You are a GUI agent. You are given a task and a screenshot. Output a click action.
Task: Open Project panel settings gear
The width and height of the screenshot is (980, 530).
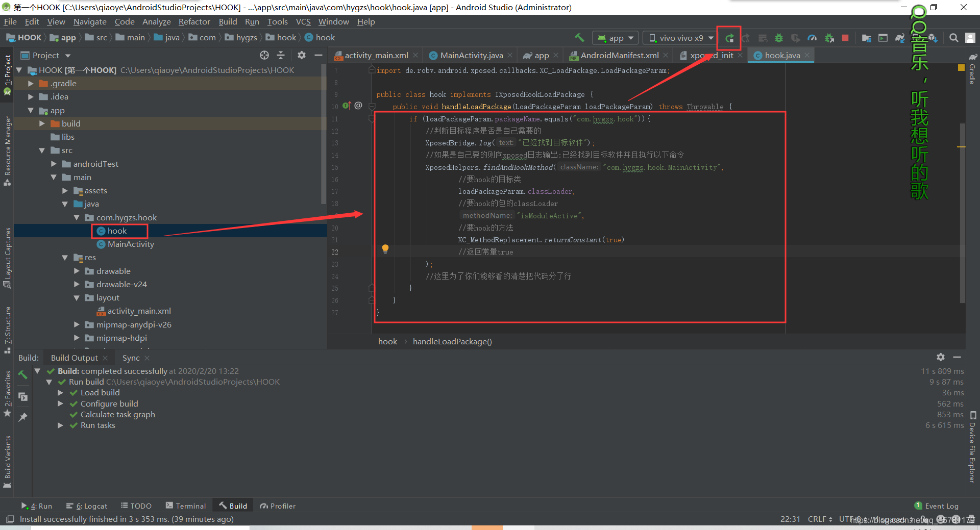pyautogui.click(x=302, y=55)
